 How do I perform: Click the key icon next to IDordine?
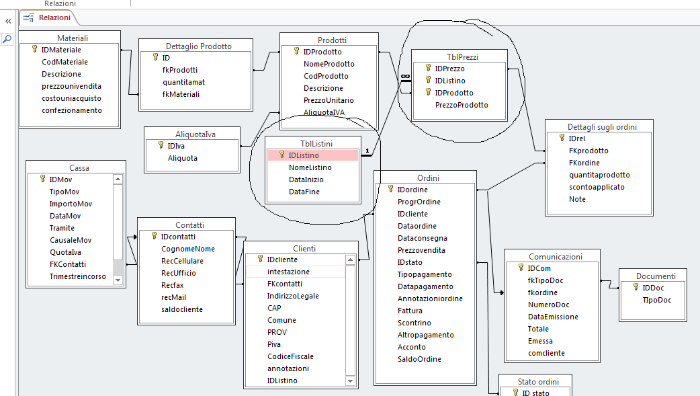(x=391, y=189)
